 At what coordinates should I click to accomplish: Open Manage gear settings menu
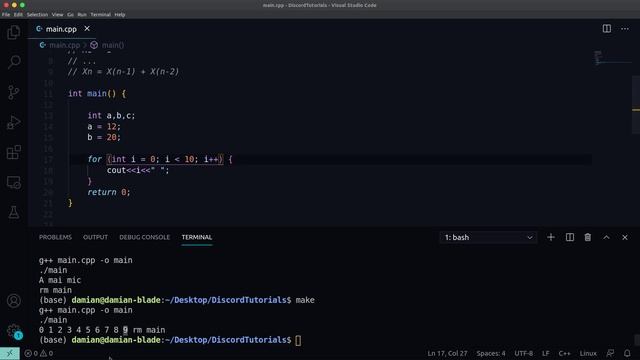click(14, 331)
